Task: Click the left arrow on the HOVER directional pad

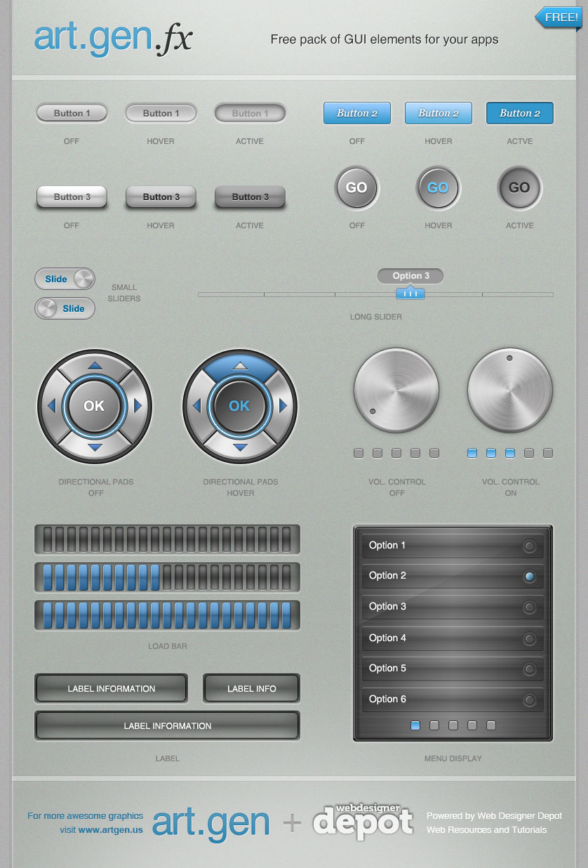Action: [x=196, y=406]
